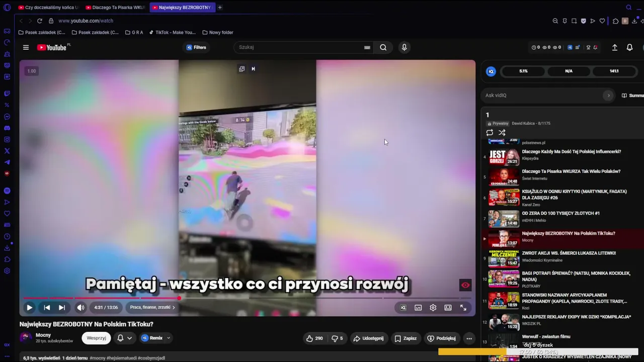Open the vidIQ Summary book button
644x362 pixels.
632,96
